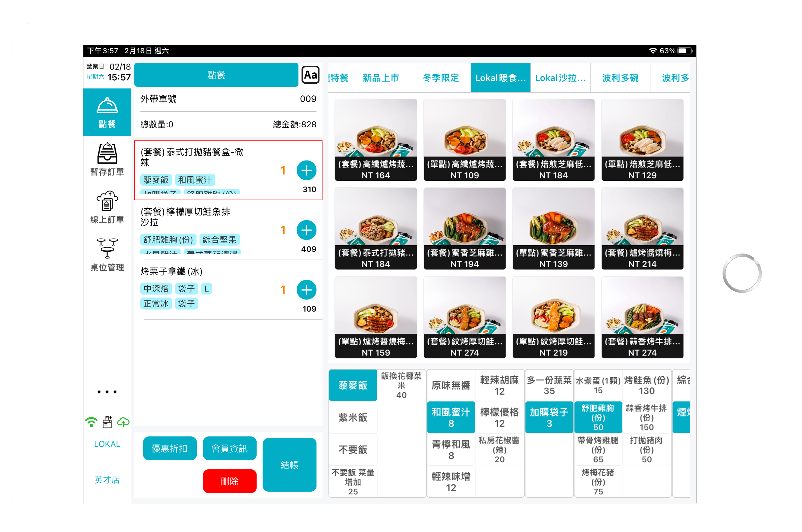Choose 青檸和風 8 sauce
Screen dimensions: 802x532
pos(451,450)
